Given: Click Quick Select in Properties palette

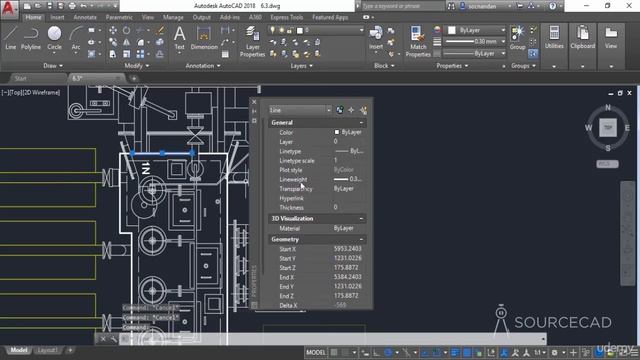Looking at the screenshot, I should tap(363, 110).
